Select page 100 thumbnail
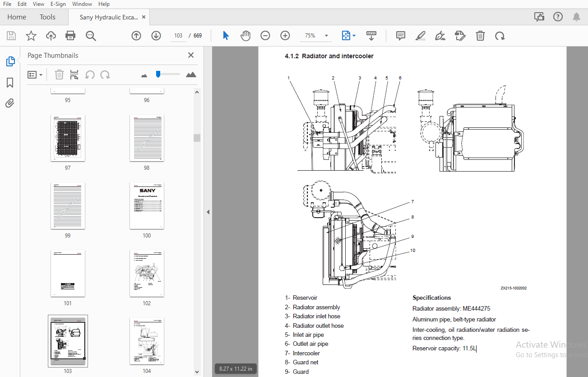The height and width of the screenshot is (377, 588). click(x=147, y=205)
